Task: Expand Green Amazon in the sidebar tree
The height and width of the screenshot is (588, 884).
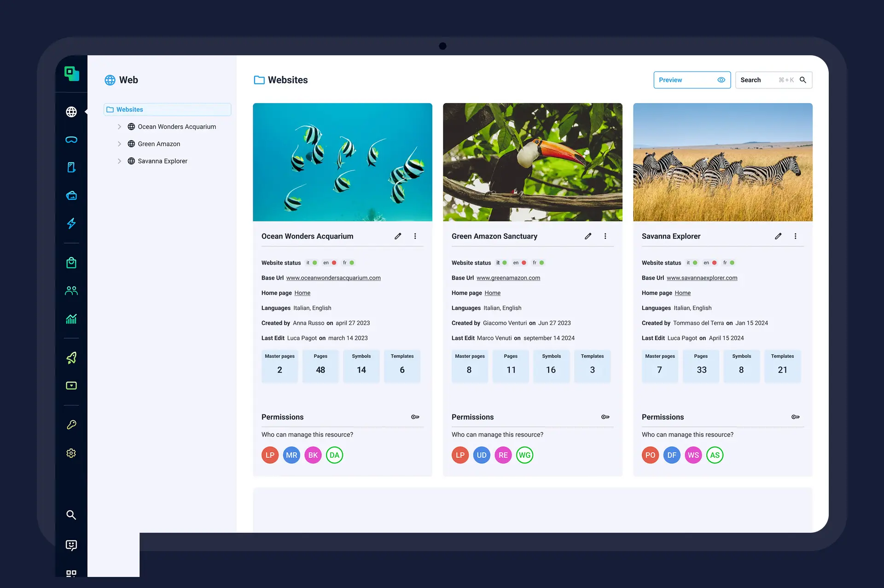Action: point(120,144)
